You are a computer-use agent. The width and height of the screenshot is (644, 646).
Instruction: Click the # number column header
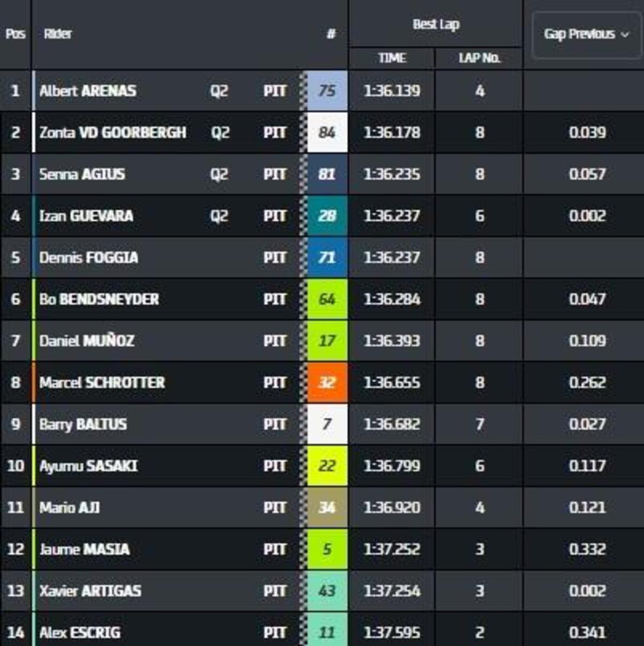point(331,34)
